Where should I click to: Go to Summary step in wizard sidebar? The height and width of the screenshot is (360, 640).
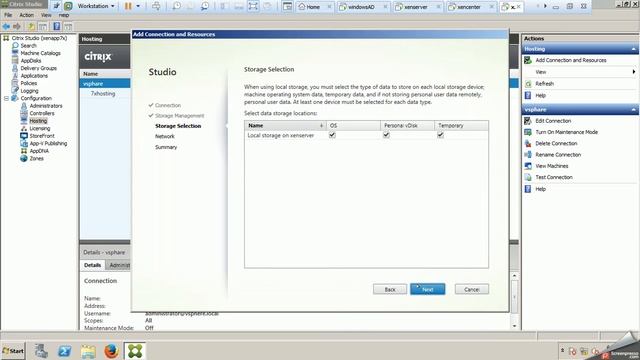click(166, 147)
